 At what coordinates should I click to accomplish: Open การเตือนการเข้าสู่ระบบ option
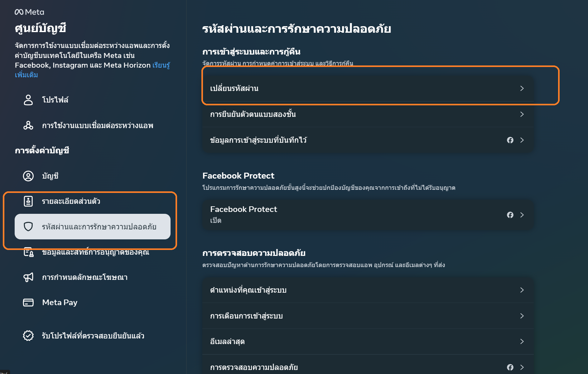(368, 316)
